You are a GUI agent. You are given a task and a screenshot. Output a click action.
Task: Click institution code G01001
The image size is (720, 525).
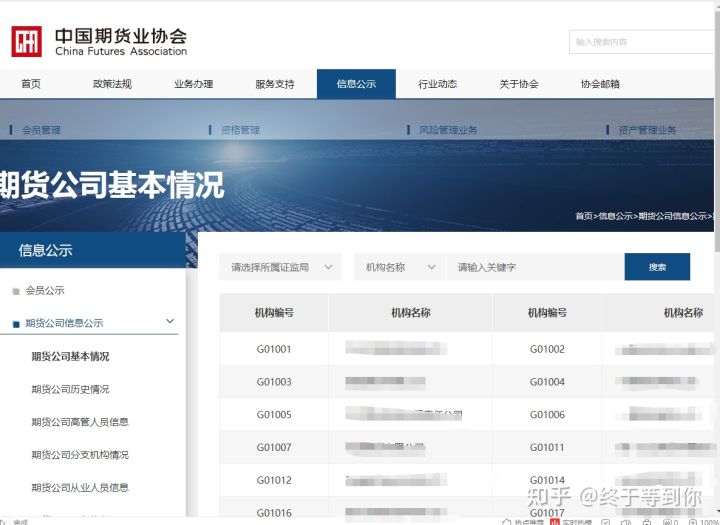[274, 349]
